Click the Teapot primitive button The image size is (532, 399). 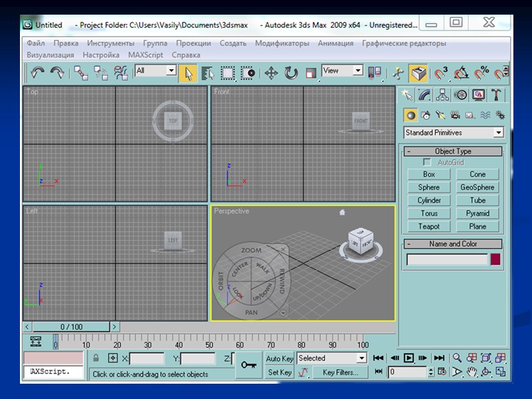coord(429,226)
